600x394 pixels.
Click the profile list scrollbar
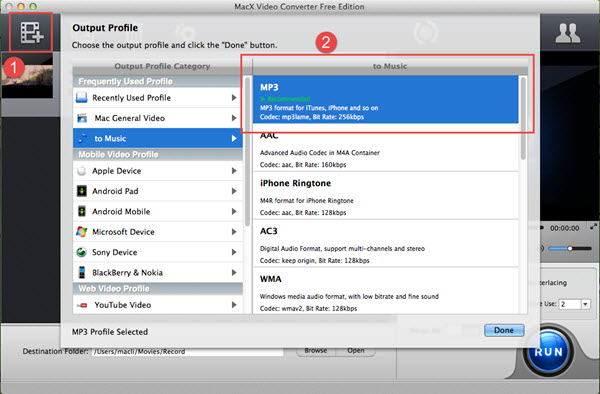[523, 119]
